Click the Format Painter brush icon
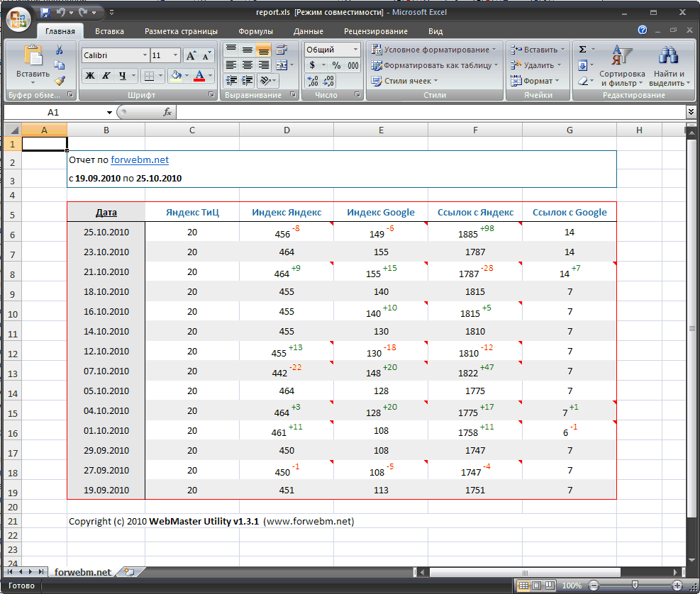 pos(60,81)
